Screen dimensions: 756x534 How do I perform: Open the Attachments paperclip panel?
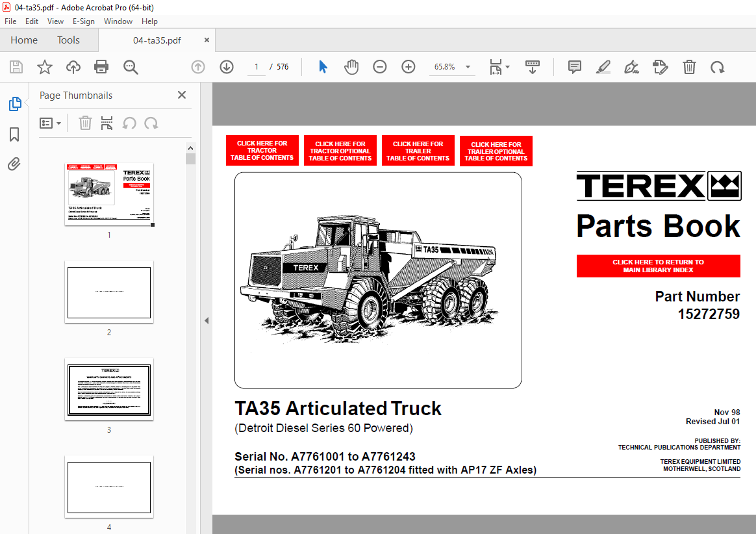click(14, 164)
